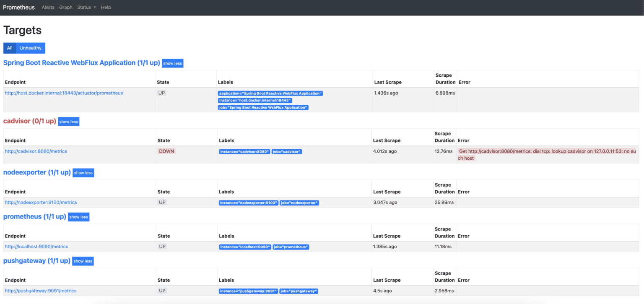This screenshot has height=304, width=644.
Task: Click the job="cadvisor" label badge
Action: coord(287,151)
